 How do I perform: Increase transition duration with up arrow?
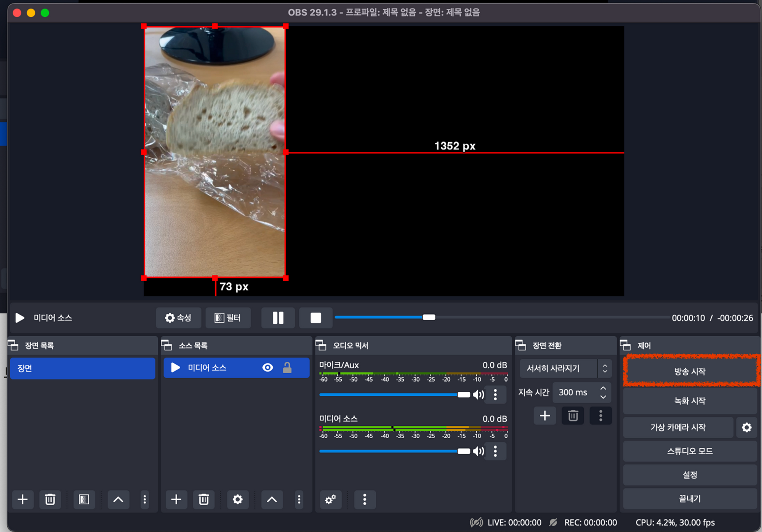(603, 388)
